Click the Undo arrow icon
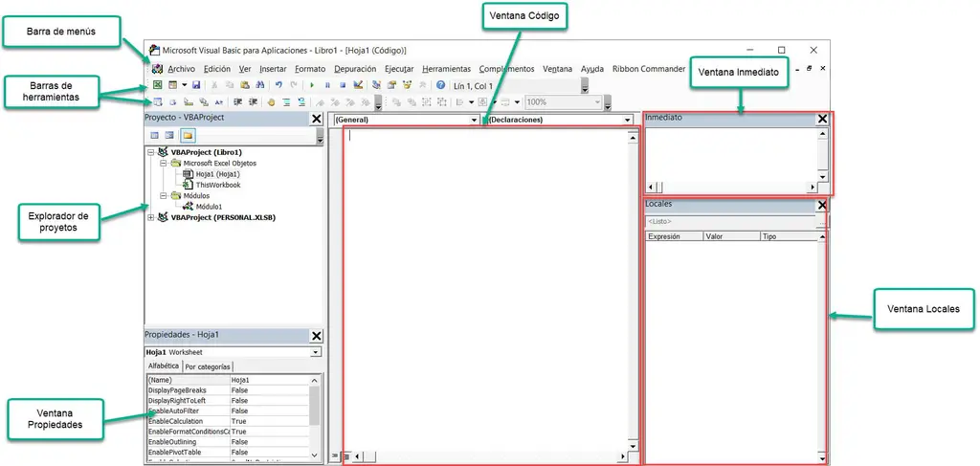980x466 pixels. pos(278,85)
